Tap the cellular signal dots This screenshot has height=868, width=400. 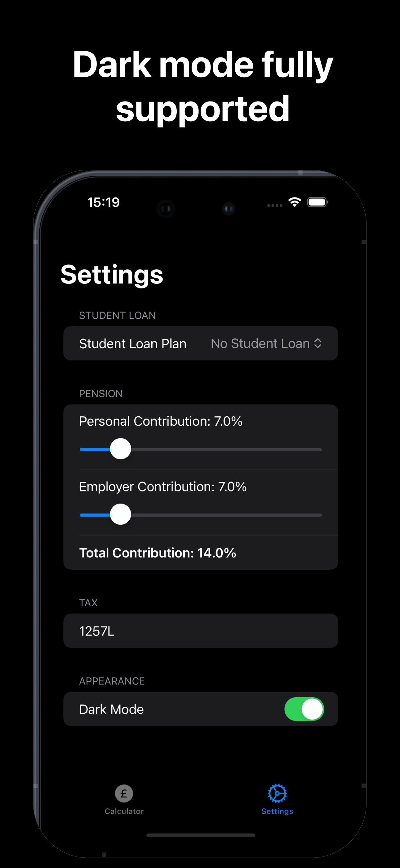275,205
